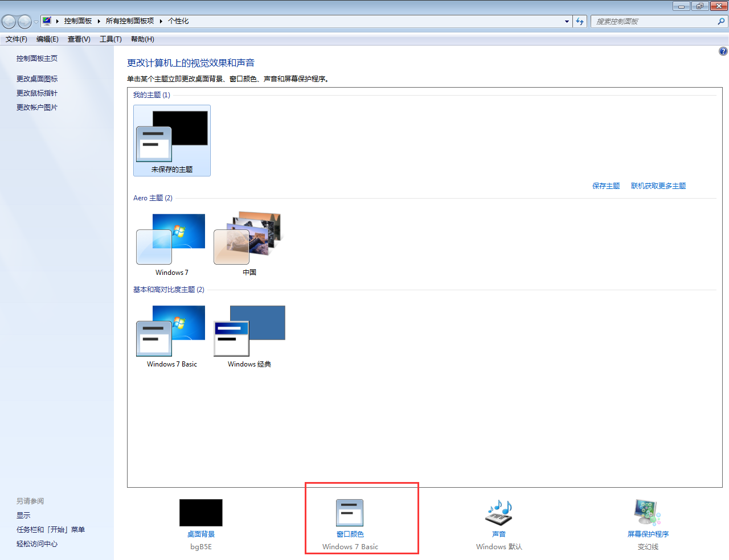Go to 控制面板主页 link
729x560 pixels.
pyautogui.click(x=37, y=59)
